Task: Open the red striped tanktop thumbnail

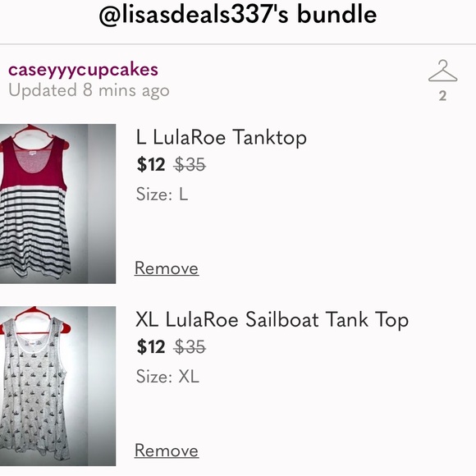Action: pyautogui.click(x=57, y=204)
